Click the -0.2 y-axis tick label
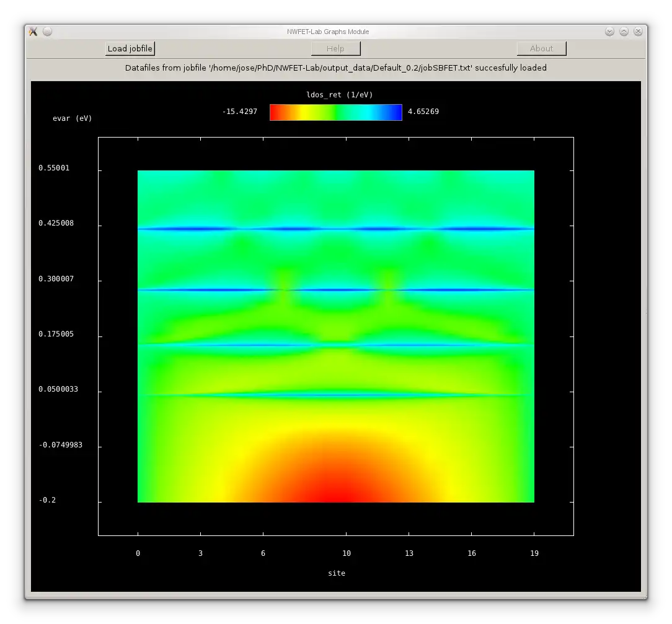This screenshot has width=672, height=624. point(47,500)
